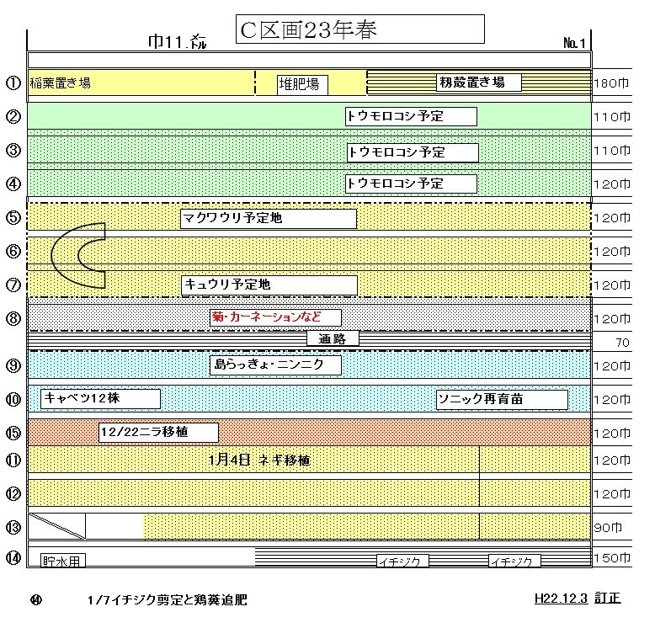Select the '12/22ニラ移植' text box
655x644 pixels.
pos(159,432)
